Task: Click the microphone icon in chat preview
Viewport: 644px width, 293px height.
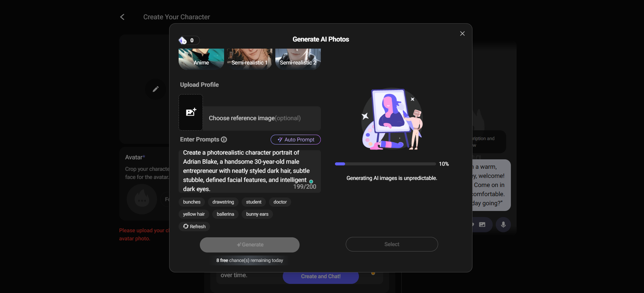Action: [x=503, y=224]
